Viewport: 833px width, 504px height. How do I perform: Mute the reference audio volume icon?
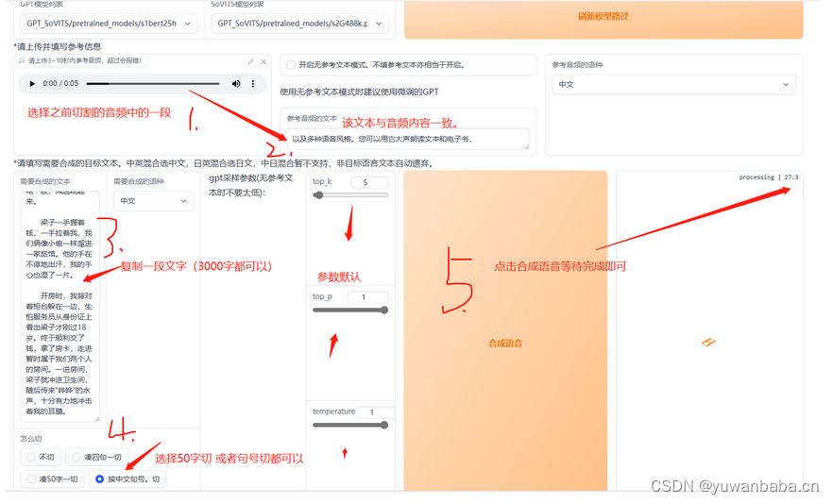click(236, 84)
